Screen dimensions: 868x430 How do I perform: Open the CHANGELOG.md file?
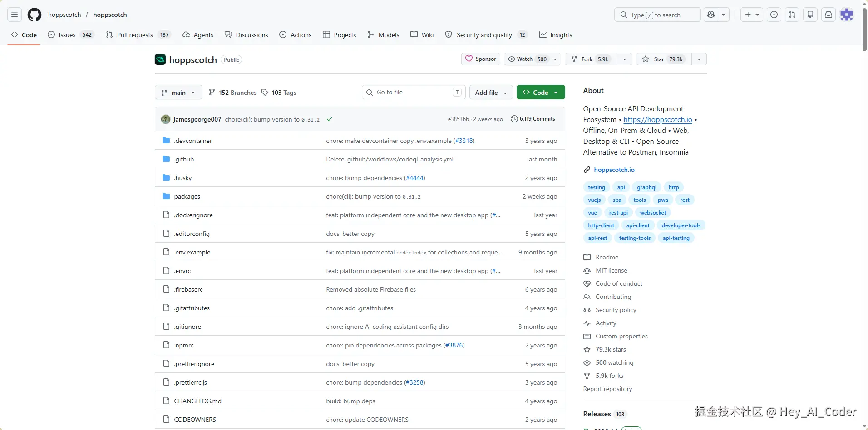pyautogui.click(x=197, y=401)
